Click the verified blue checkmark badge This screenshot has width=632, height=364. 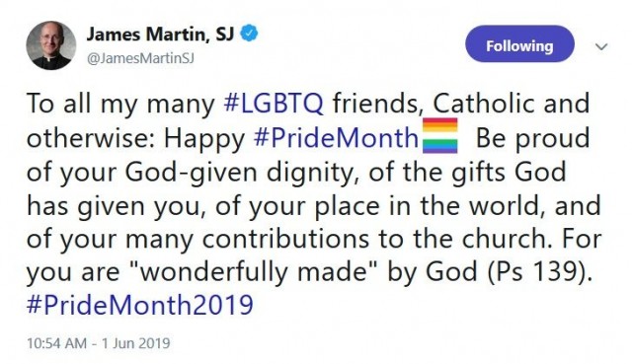point(249,34)
